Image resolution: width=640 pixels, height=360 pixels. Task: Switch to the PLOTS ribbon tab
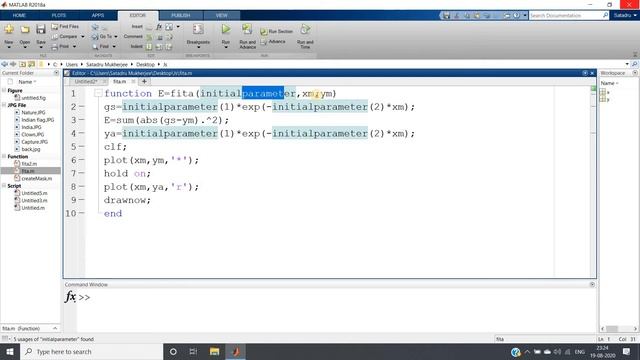(59, 16)
